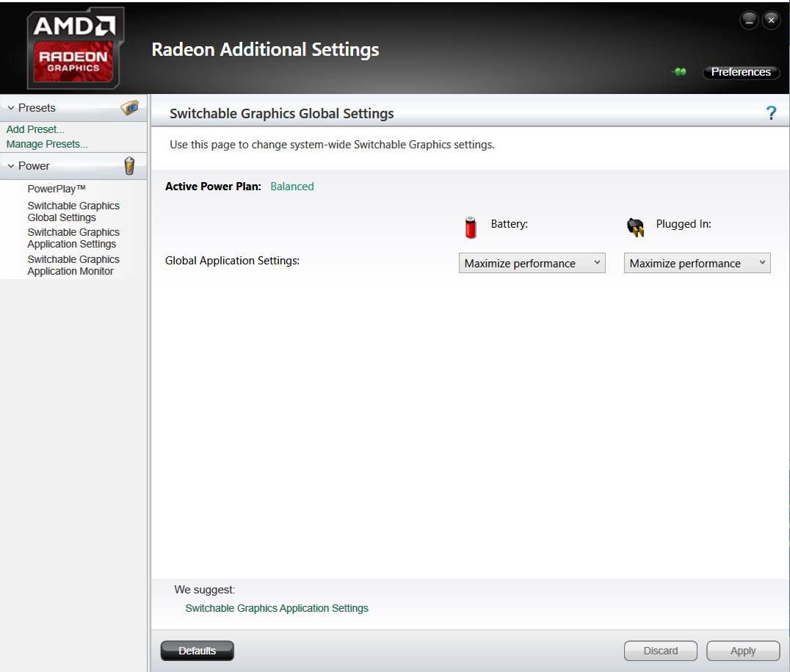Click the Power battery icon in sidebar
This screenshot has height=672, width=790.
pyautogui.click(x=129, y=165)
